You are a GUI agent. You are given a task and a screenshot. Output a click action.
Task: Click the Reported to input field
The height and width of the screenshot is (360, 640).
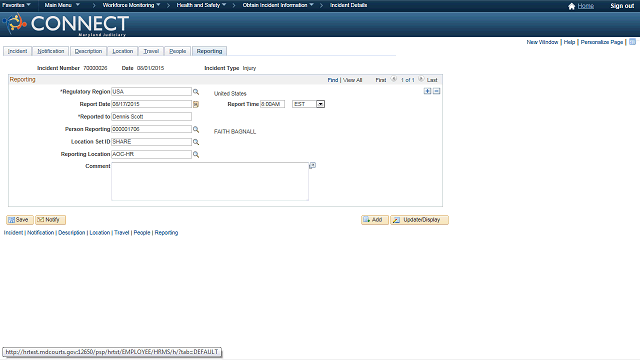151,117
